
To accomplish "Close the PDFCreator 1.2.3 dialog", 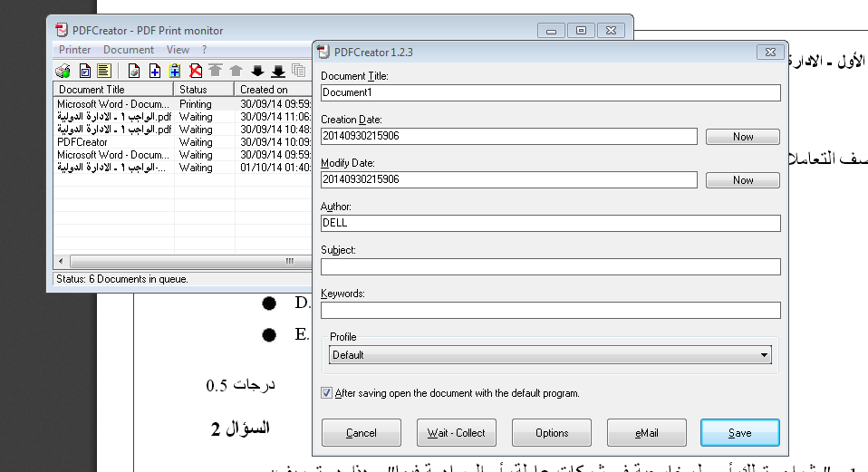I will tap(770, 52).
